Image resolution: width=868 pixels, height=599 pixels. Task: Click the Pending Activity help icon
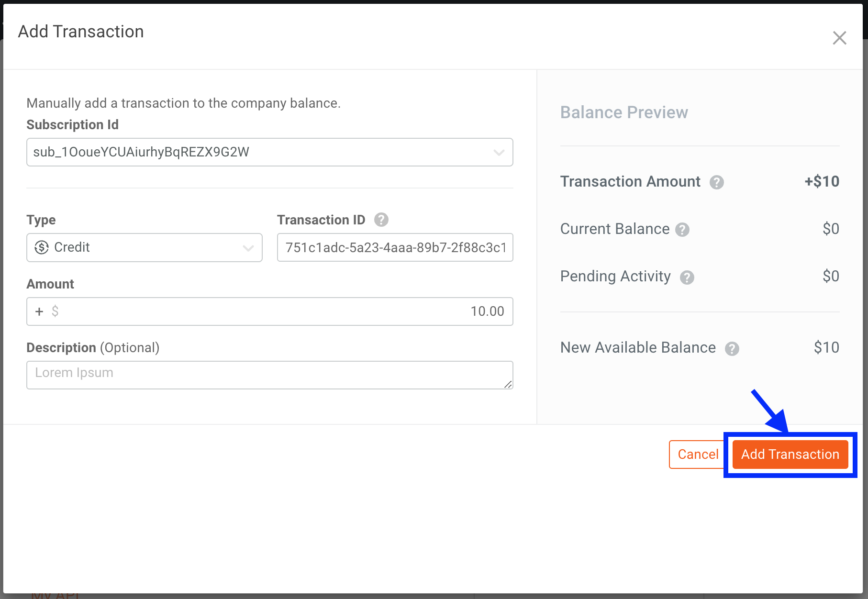(x=688, y=277)
